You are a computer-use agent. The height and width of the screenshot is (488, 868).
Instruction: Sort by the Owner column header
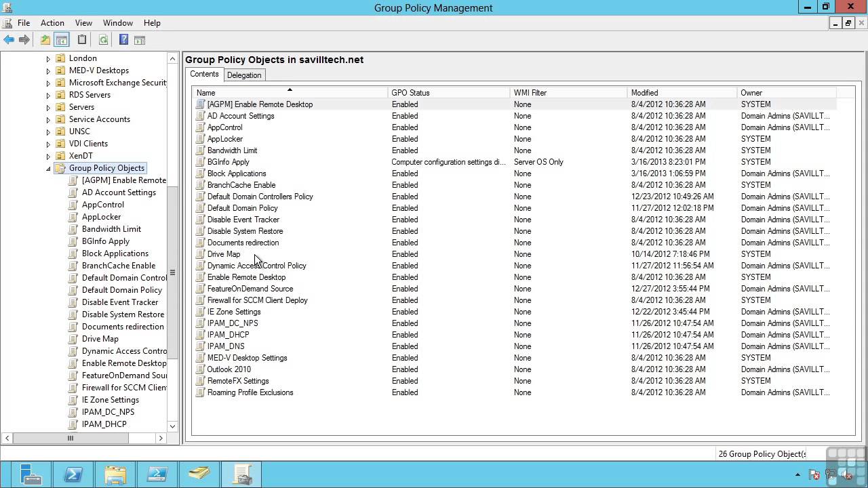tap(787, 93)
